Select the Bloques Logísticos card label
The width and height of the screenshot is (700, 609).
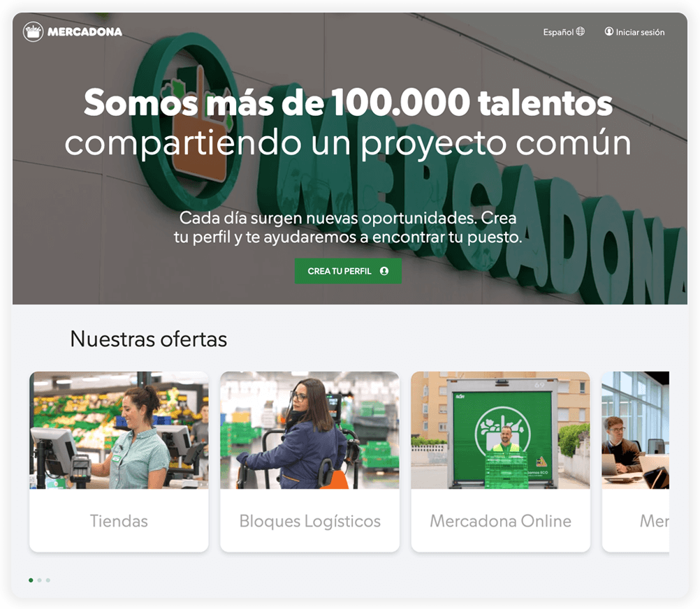pyautogui.click(x=309, y=521)
